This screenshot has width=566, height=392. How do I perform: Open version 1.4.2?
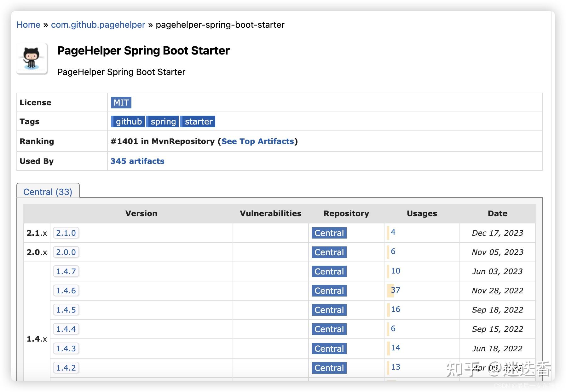coord(66,367)
